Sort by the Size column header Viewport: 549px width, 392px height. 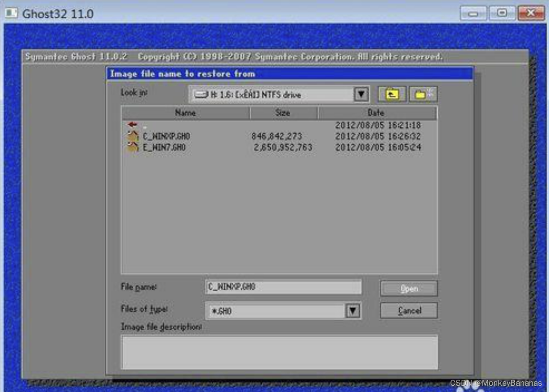[x=283, y=113]
